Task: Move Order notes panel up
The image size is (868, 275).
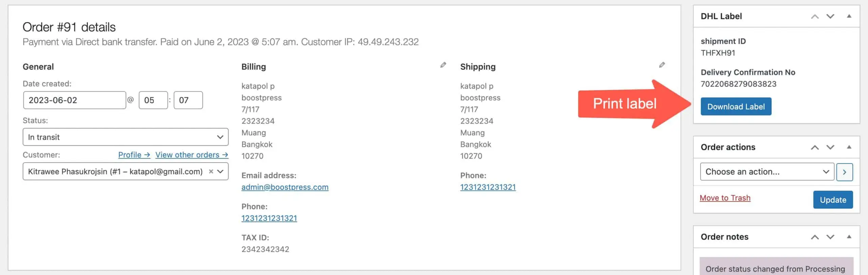Action: [x=814, y=237]
